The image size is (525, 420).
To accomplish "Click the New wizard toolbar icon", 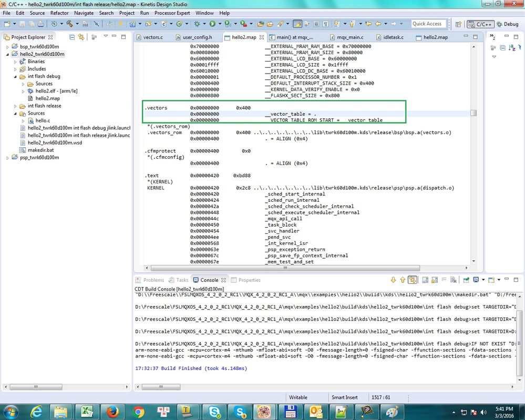I will coord(7,24).
